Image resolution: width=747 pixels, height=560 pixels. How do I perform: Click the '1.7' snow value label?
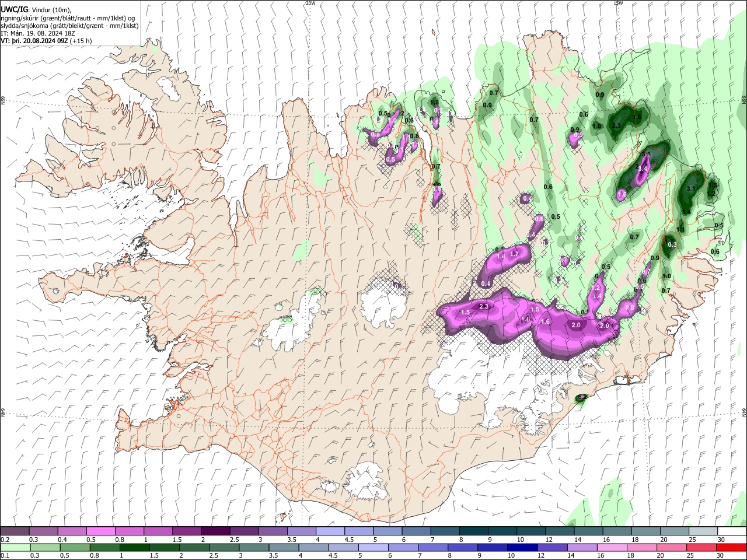[514, 254]
